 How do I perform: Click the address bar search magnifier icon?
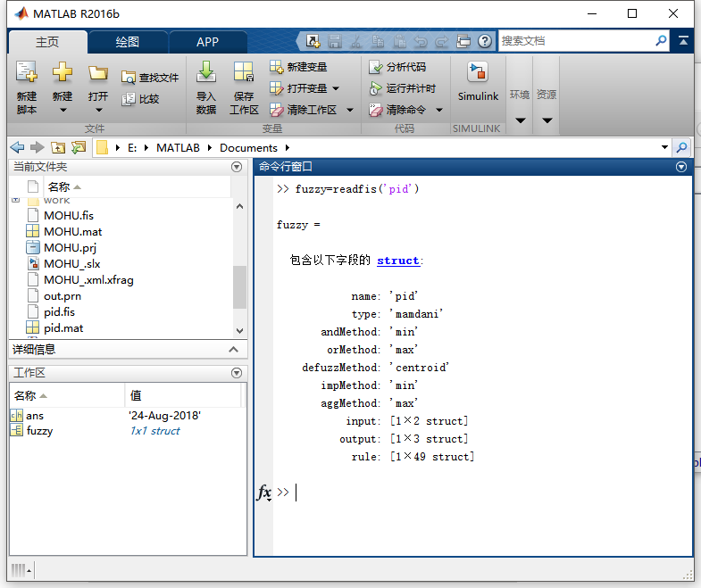click(682, 147)
